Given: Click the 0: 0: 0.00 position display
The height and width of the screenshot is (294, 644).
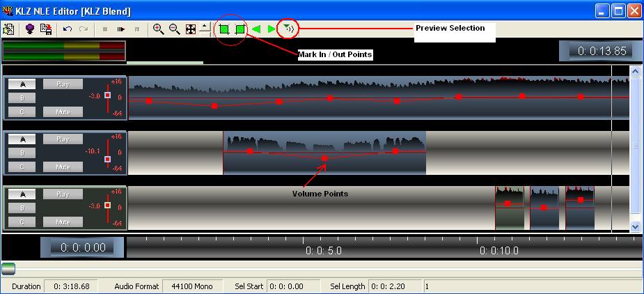Looking at the screenshot, I should pyautogui.click(x=83, y=247).
